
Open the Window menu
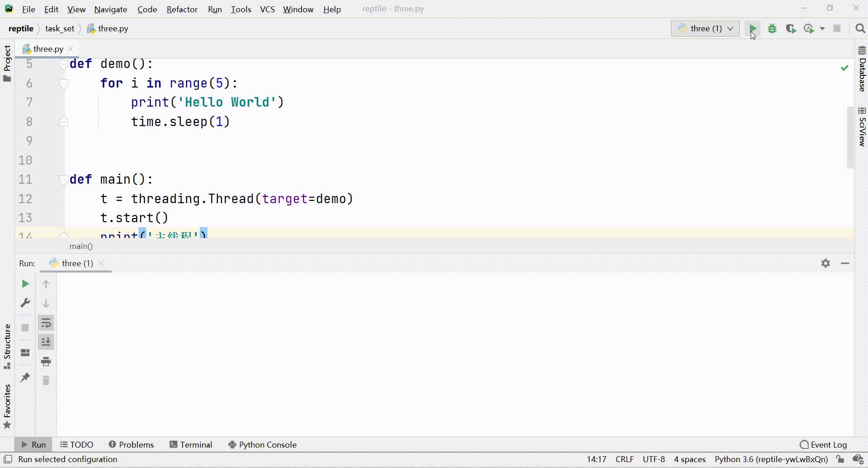(298, 9)
